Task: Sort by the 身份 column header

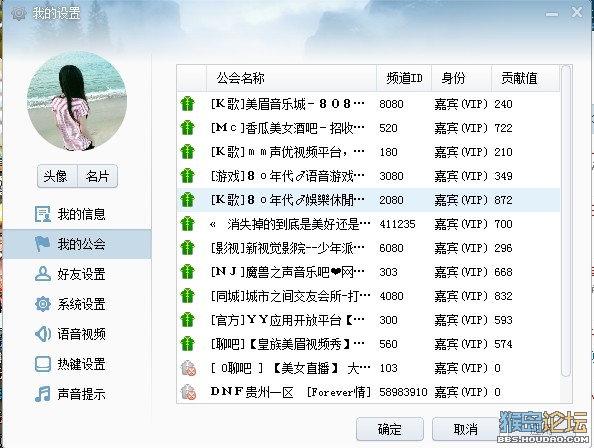Action: [461, 78]
